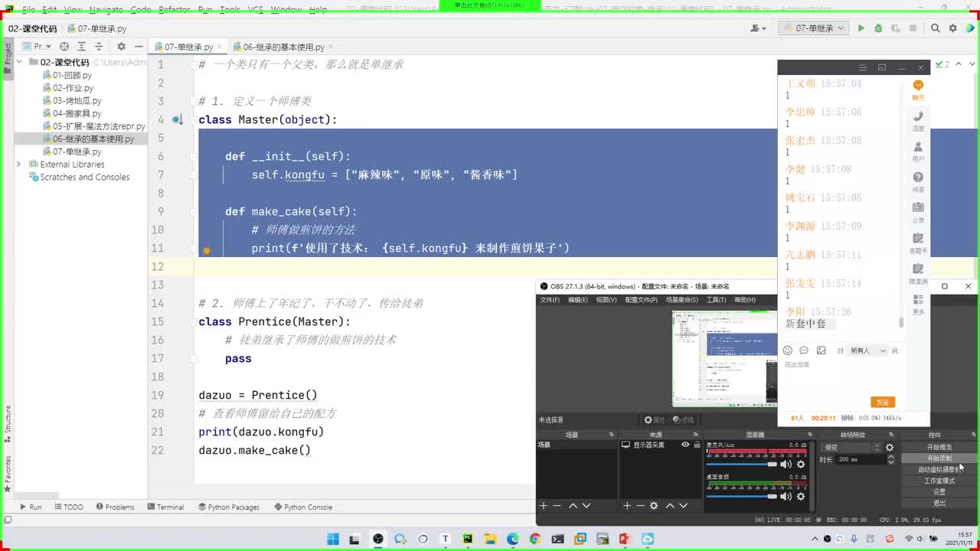Open the Python Console tool window tab
980x551 pixels.
[302, 507]
